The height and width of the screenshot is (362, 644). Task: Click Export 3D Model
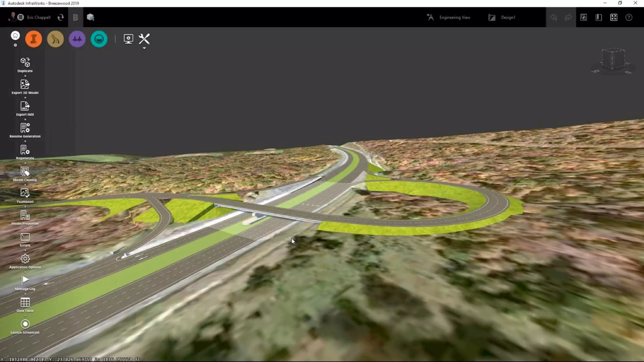click(x=25, y=84)
